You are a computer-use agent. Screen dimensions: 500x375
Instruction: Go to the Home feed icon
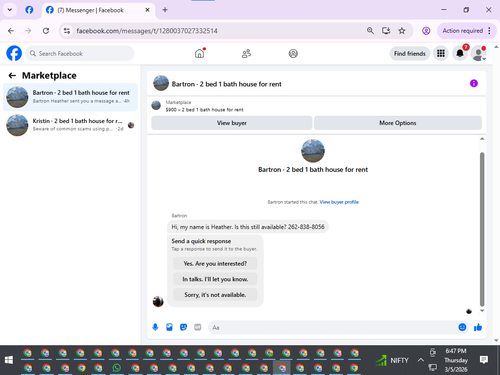click(x=200, y=53)
